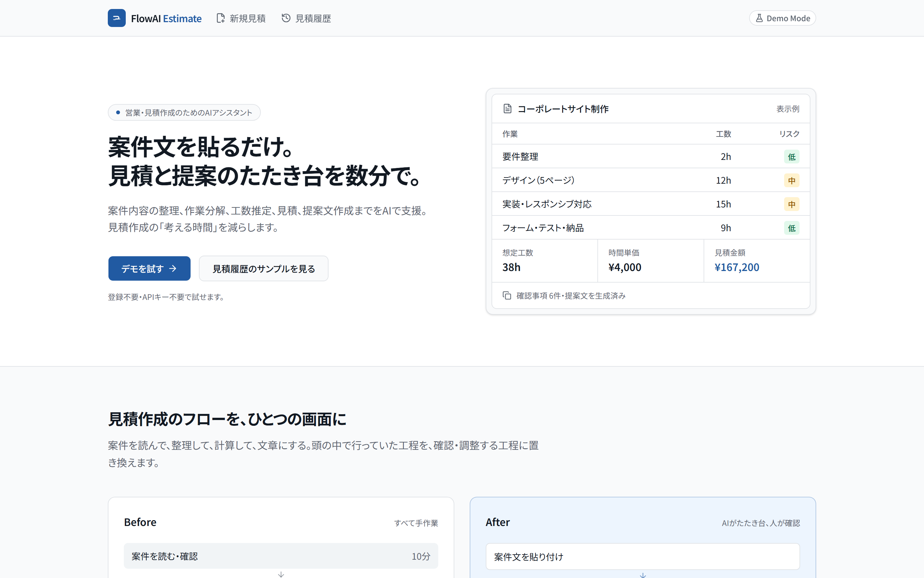This screenshot has width=924, height=578.
Task: Select the 実装・レスポンシブ対応 row label
Action: (547, 204)
